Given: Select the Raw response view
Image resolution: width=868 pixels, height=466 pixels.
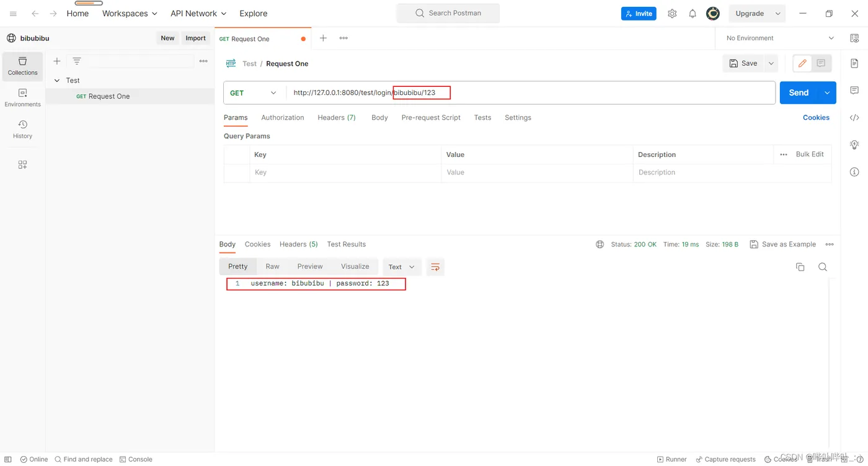Looking at the screenshot, I should (x=273, y=267).
